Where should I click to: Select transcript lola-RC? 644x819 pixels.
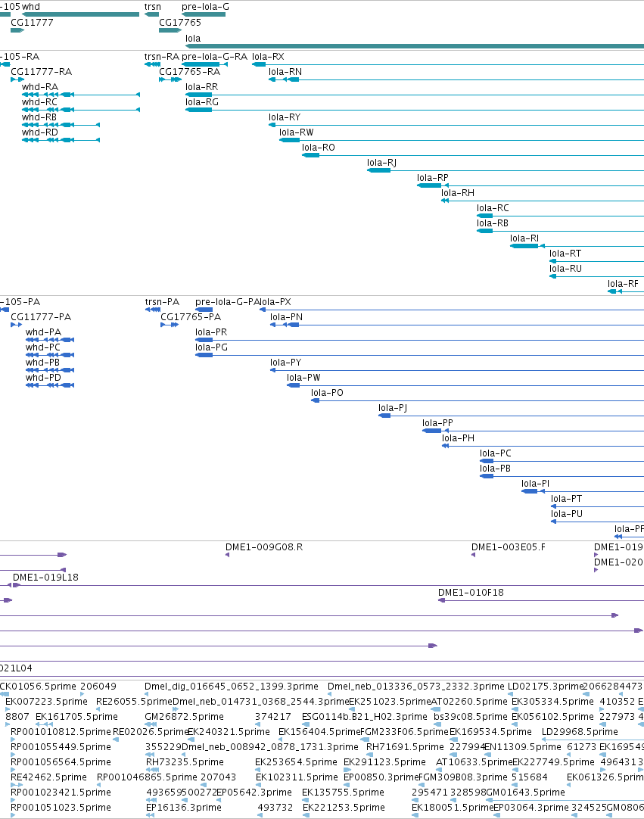point(561,216)
